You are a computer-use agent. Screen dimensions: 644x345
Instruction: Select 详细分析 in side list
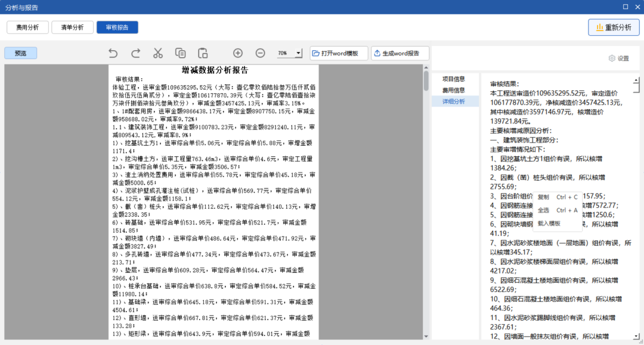[454, 101]
